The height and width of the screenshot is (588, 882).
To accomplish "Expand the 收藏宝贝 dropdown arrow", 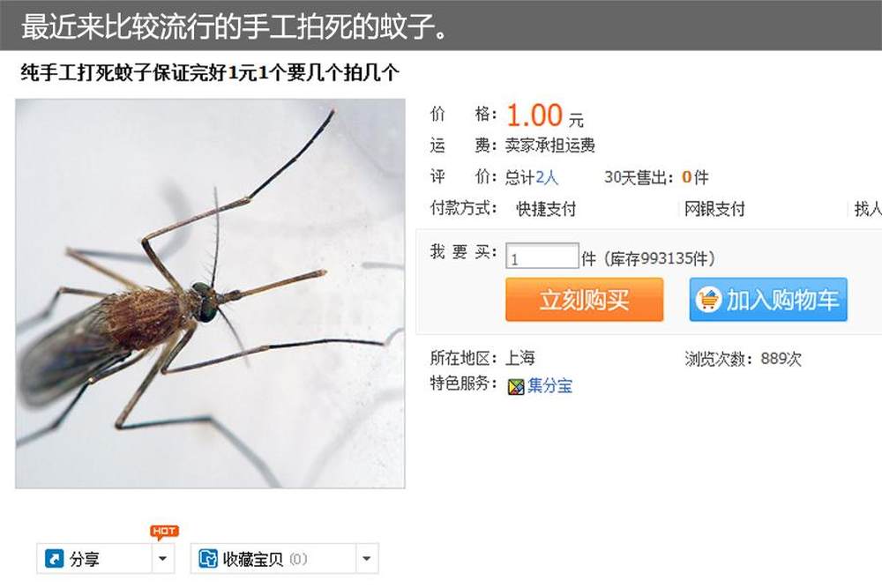I will (367, 558).
